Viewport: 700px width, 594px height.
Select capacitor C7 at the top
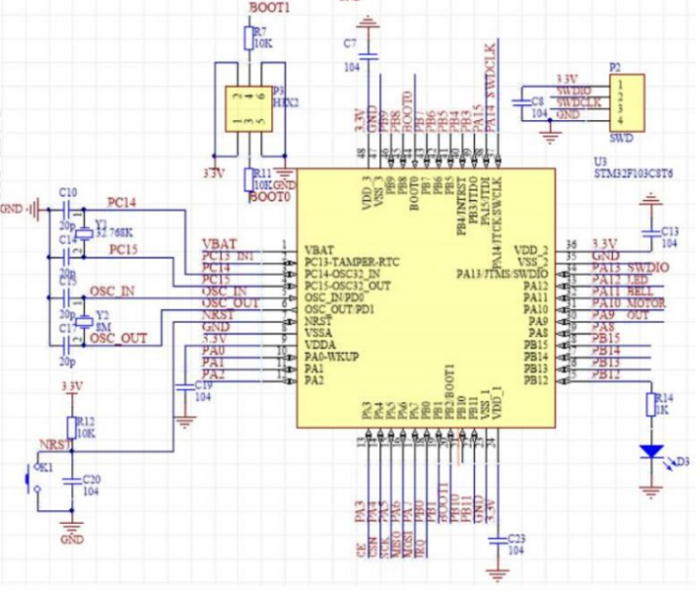(369, 57)
